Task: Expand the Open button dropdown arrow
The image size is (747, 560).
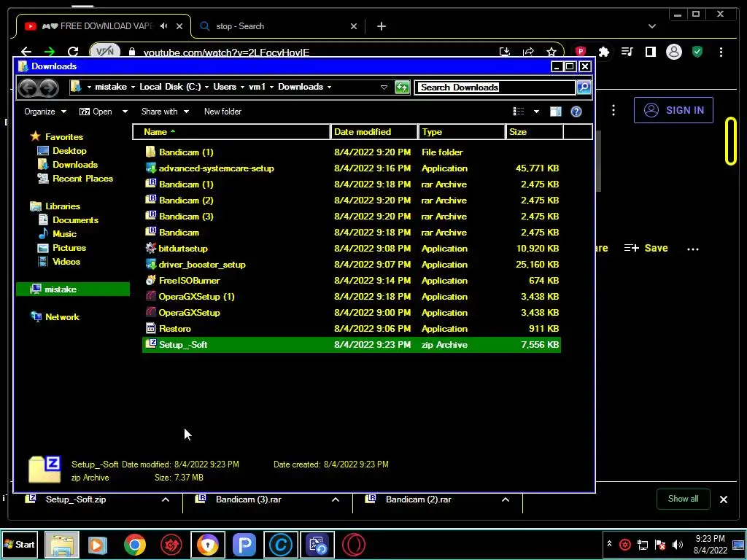Action: (125, 112)
